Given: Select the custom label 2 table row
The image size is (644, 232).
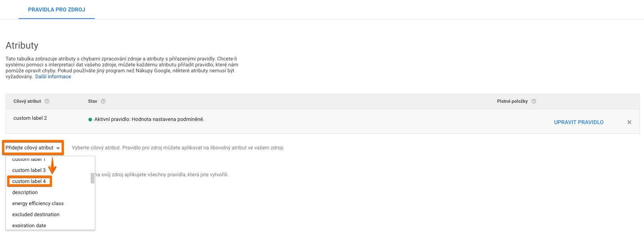Looking at the screenshot, I should tap(323, 121).
